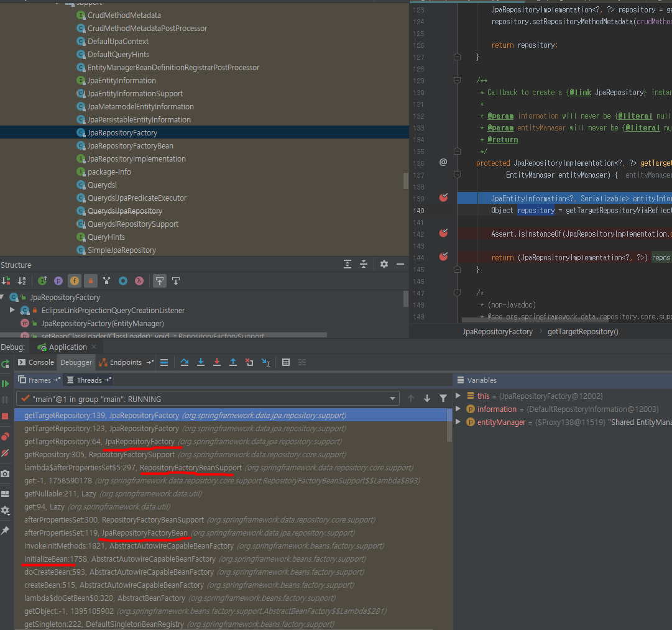Image resolution: width=672 pixels, height=630 pixels.
Task: Expand the 'this' variable node
Action: tap(458, 396)
